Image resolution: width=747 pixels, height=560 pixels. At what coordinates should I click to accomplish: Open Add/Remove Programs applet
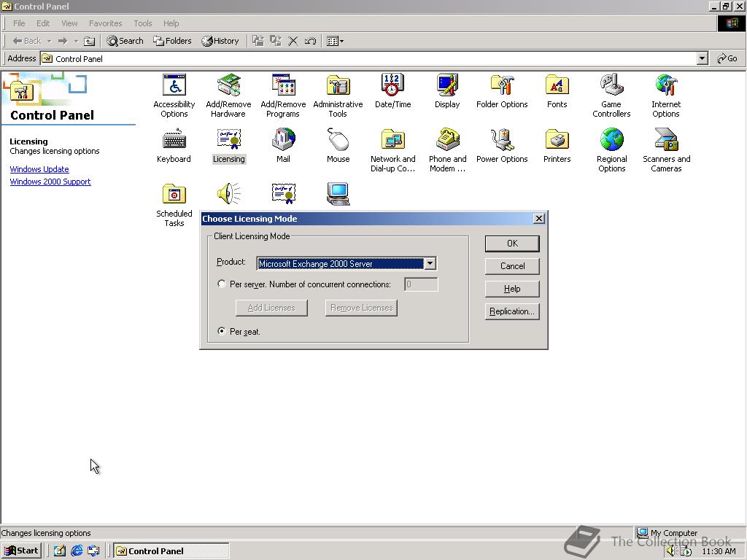coord(283,96)
